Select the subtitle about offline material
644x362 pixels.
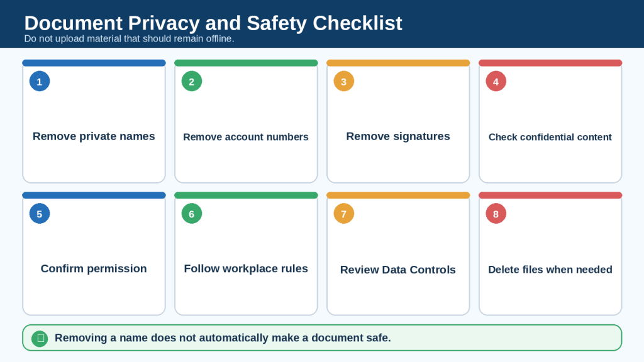pyautogui.click(x=129, y=38)
